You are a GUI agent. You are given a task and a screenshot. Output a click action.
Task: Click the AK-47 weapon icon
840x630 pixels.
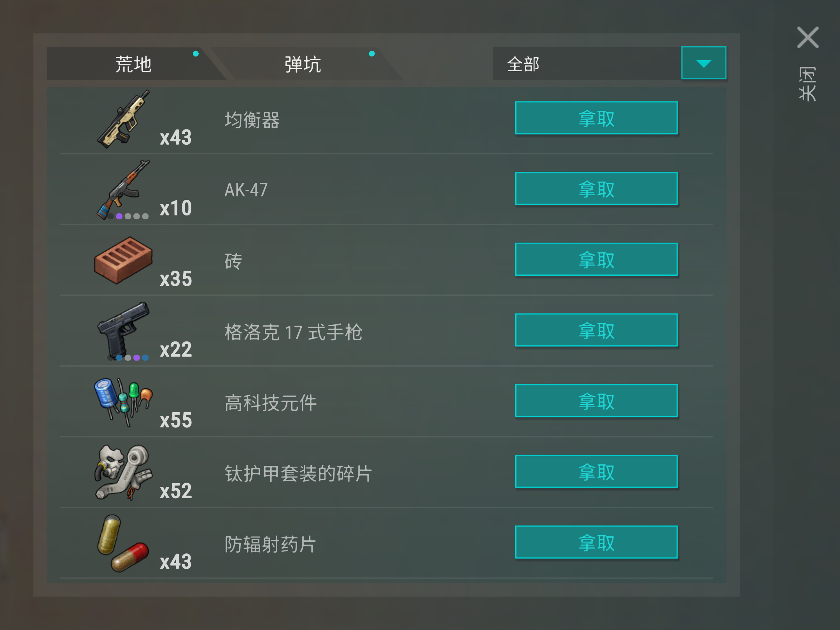(x=124, y=190)
